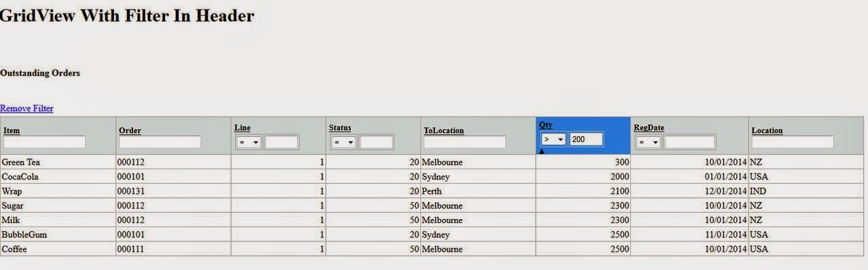Click the ascending sort arrow under Qty
The image size is (868, 270).
tap(541, 151)
